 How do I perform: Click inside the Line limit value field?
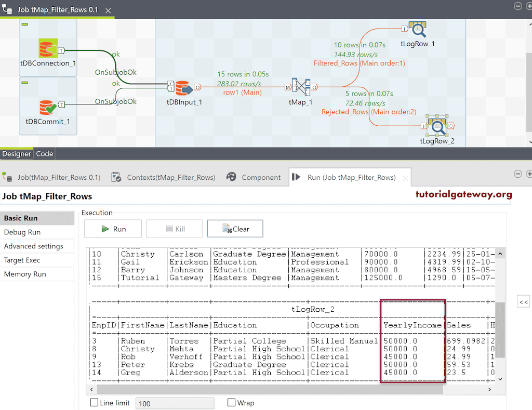click(x=175, y=403)
